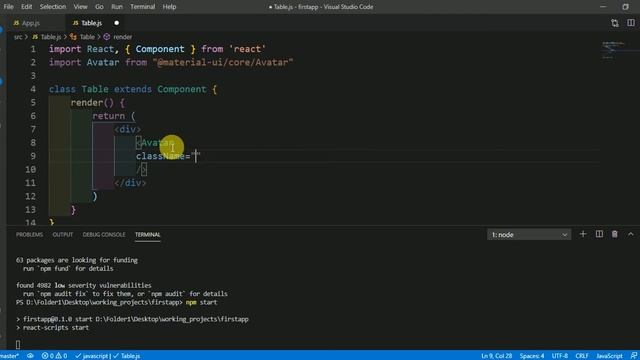This screenshot has width=640, height=360.
Task: Open the Output panel tab
Action: [62, 235]
